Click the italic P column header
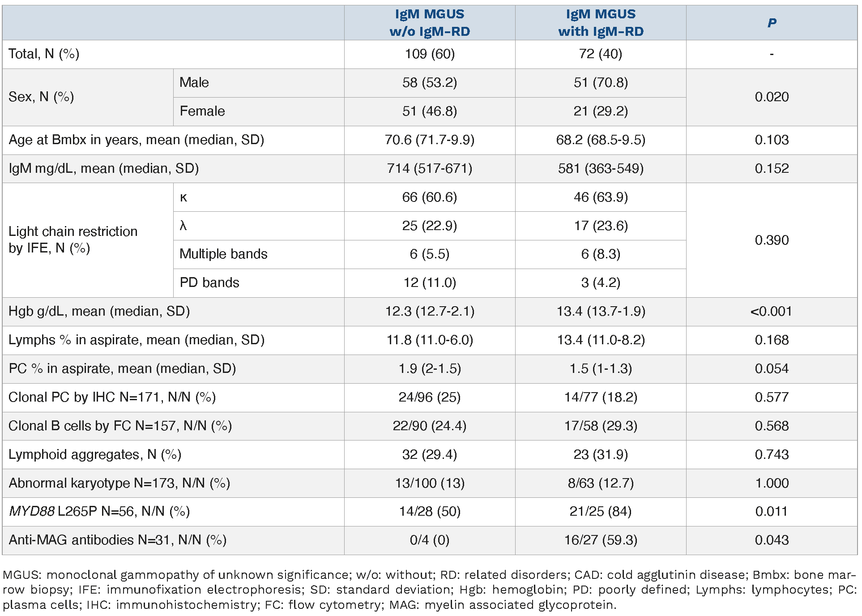This screenshot has width=862, height=616. (x=772, y=23)
